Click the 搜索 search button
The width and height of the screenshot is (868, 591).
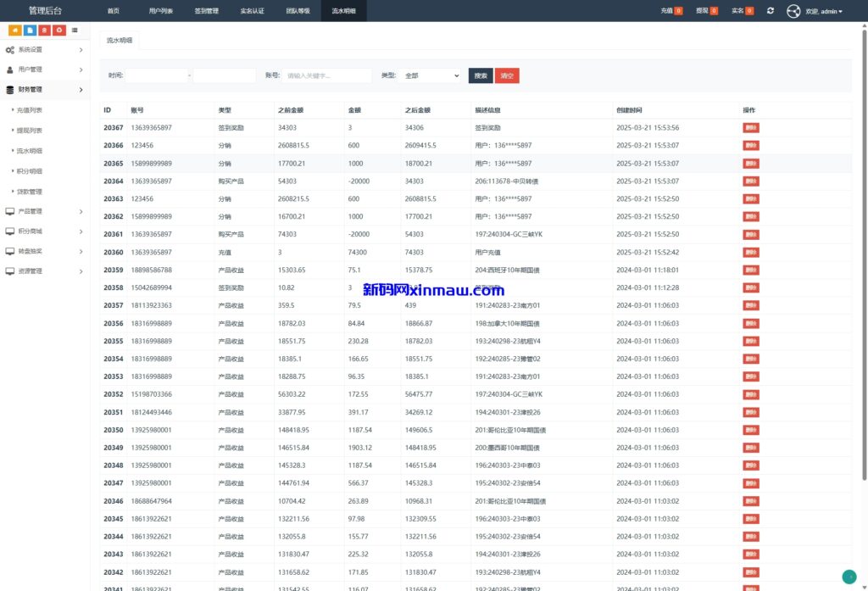[x=479, y=75]
